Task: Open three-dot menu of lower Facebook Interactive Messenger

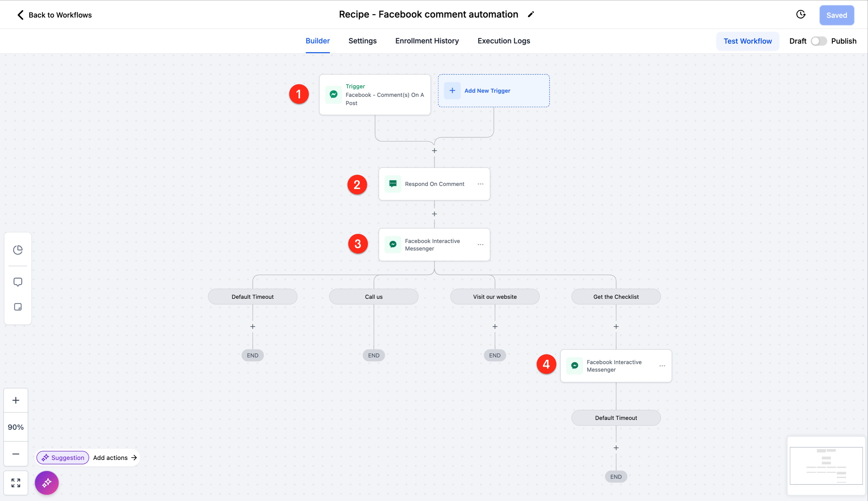Action: click(x=662, y=366)
